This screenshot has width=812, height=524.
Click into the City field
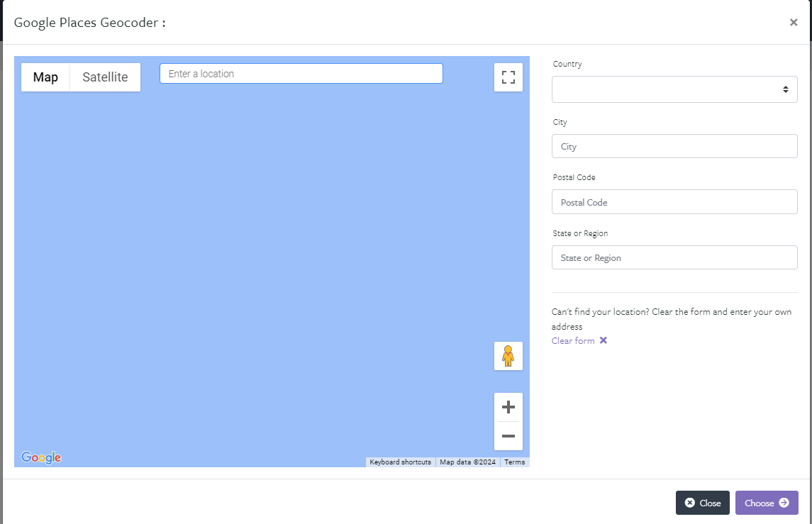[674, 146]
